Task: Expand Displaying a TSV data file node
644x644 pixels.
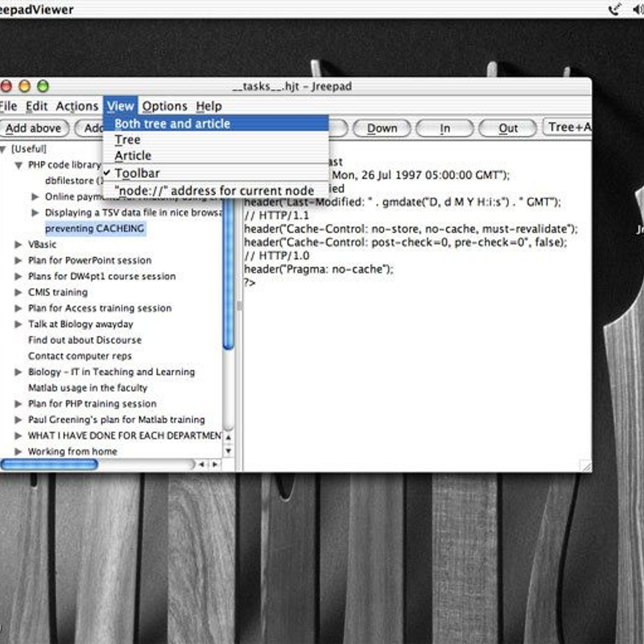Action: tap(35, 213)
